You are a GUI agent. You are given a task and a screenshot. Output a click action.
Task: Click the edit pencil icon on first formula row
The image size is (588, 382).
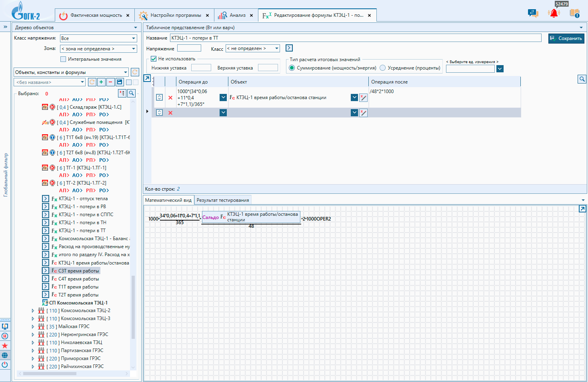click(363, 97)
